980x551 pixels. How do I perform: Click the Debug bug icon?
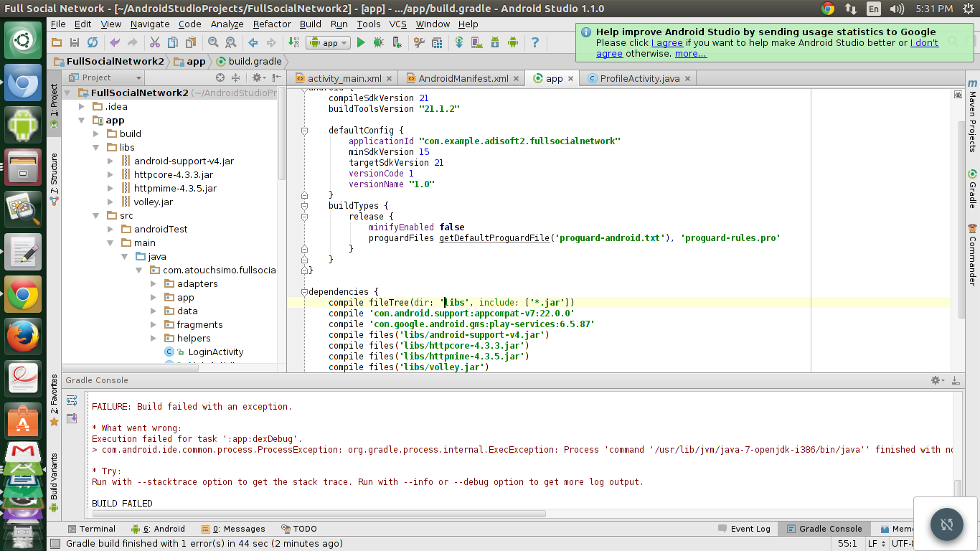coord(378,43)
